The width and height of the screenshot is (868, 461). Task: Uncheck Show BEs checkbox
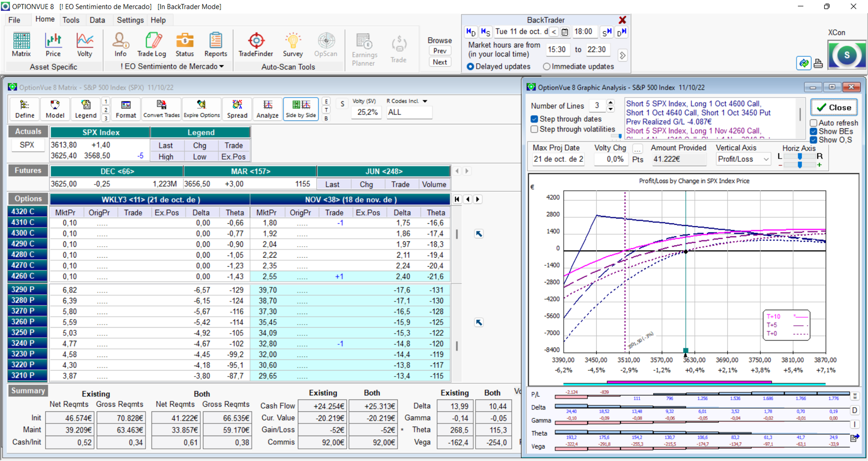click(814, 131)
